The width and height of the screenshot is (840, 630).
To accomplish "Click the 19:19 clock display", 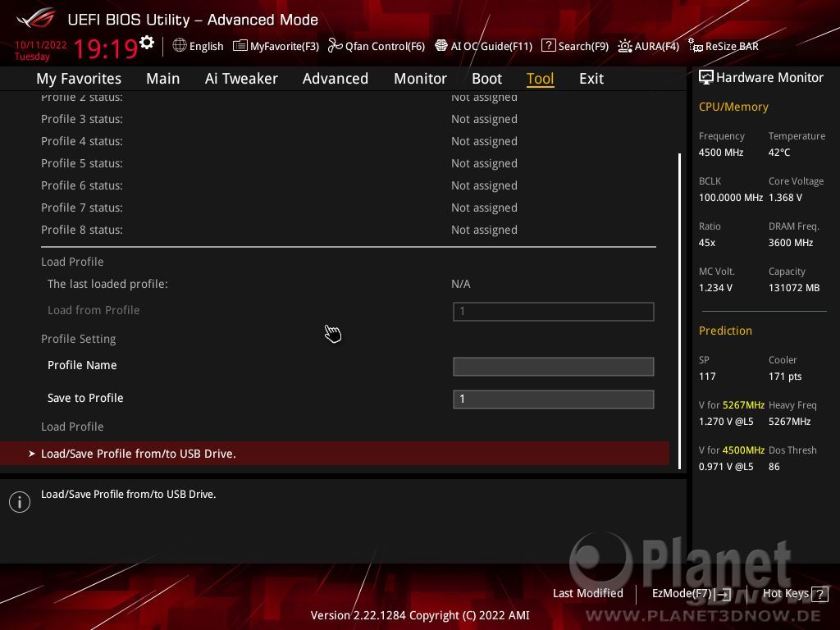I will tap(106, 48).
